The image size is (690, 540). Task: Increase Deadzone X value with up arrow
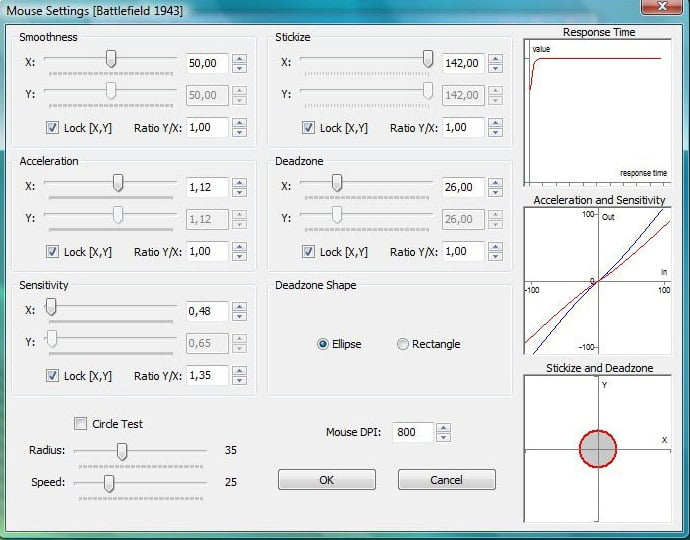pos(495,183)
